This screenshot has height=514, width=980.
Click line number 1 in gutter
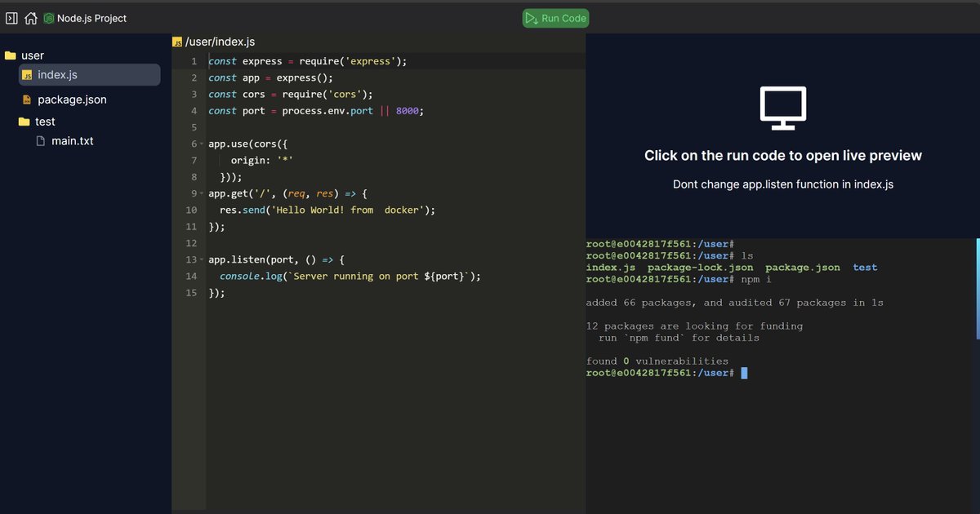[194, 61]
